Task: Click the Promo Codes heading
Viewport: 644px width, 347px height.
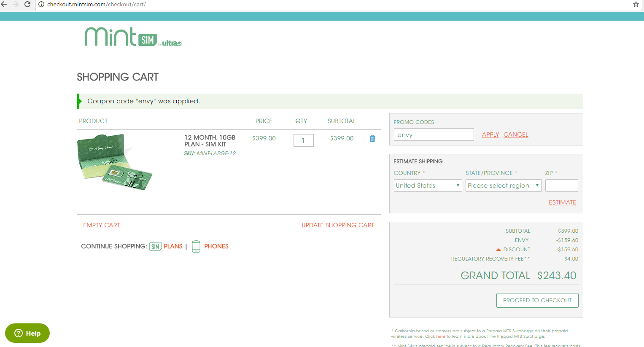Action: tap(414, 122)
